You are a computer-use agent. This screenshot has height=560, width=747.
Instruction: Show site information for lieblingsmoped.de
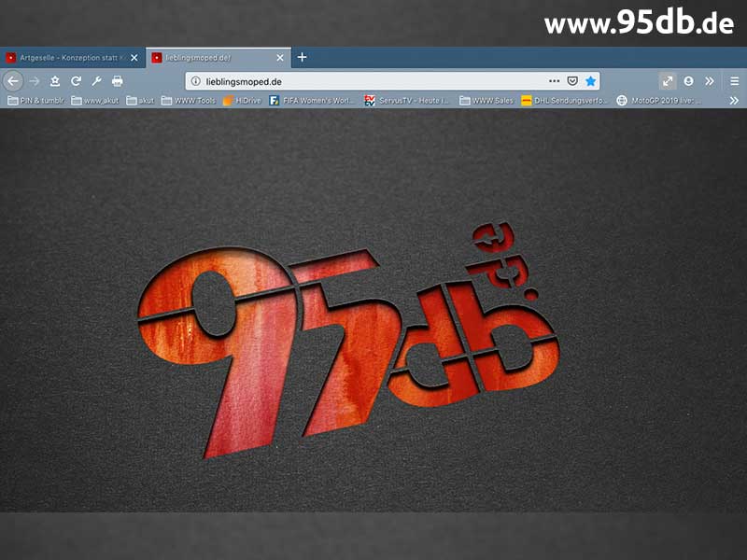196,81
